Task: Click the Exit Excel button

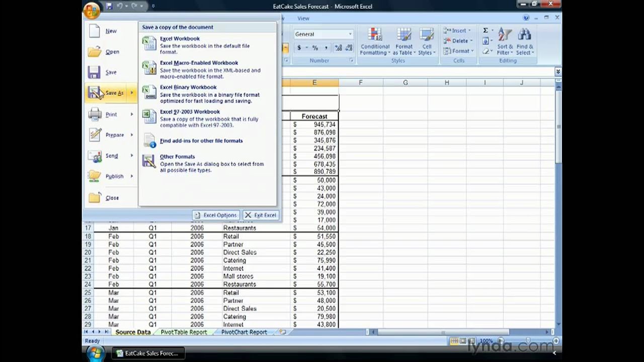Action: click(260, 215)
